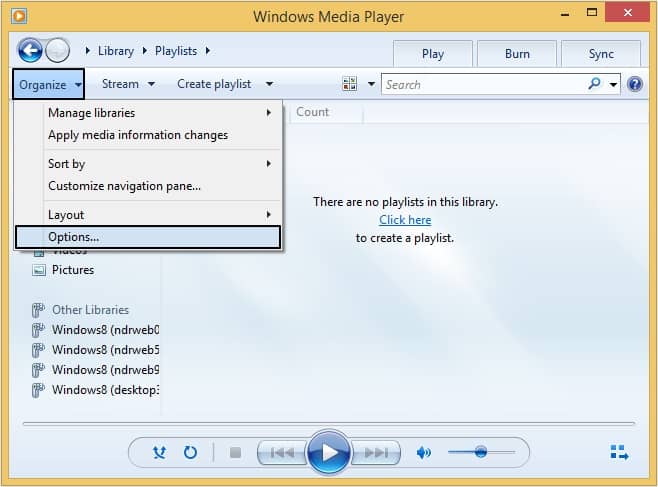Select Apply media information changes
This screenshot has height=487, width=658.
click(149, 135)
